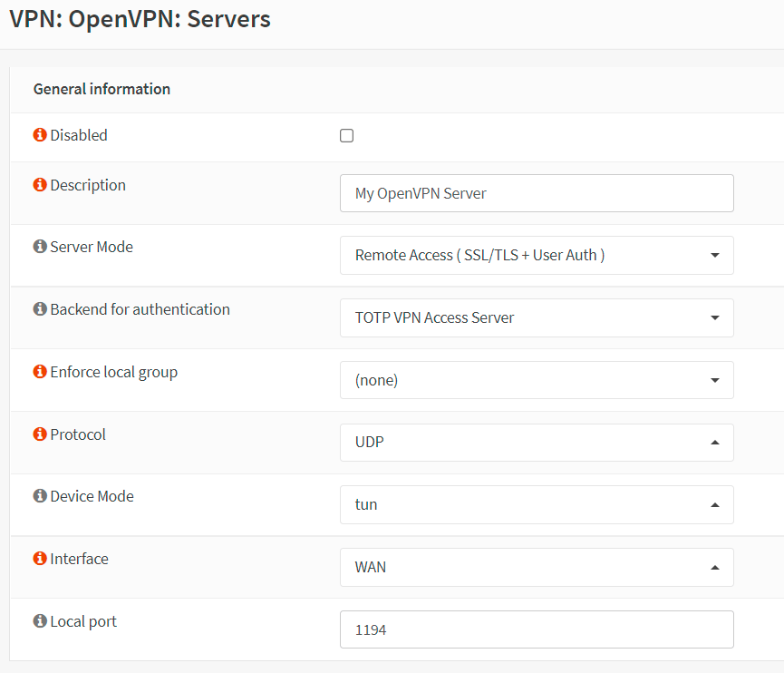Click the info icon next to Device Mode

(x=40, y=495)
